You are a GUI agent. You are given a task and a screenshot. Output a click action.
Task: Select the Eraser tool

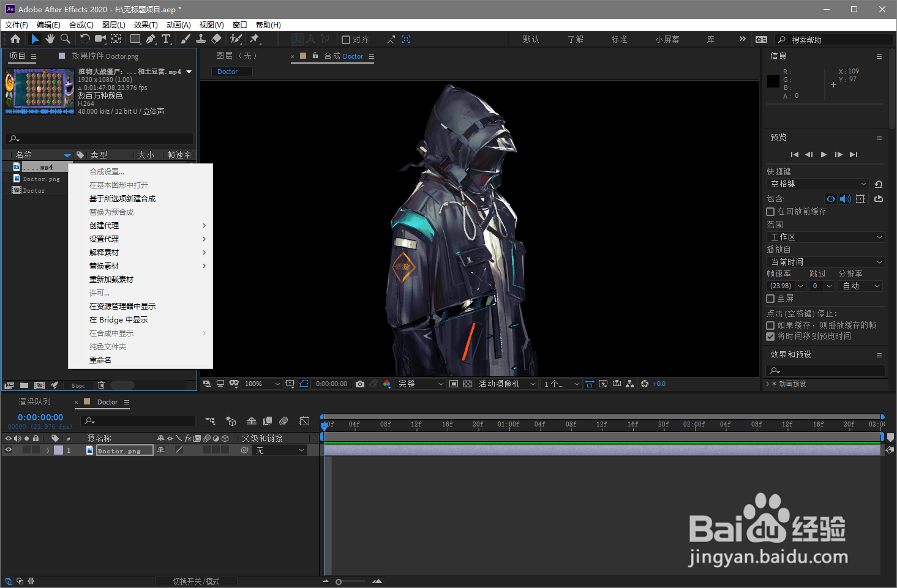click(216, 39)
